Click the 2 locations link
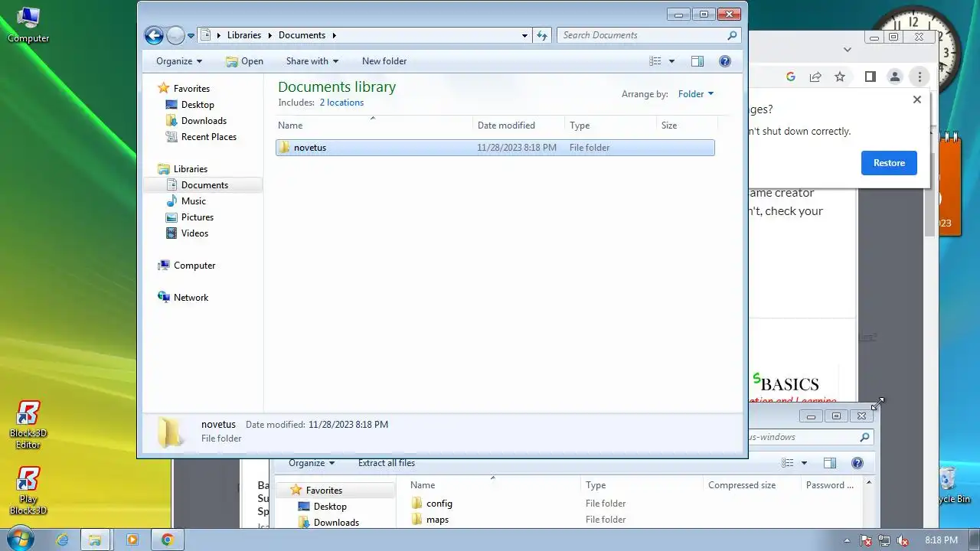The image size is (980, 551). tap(341, 103)
